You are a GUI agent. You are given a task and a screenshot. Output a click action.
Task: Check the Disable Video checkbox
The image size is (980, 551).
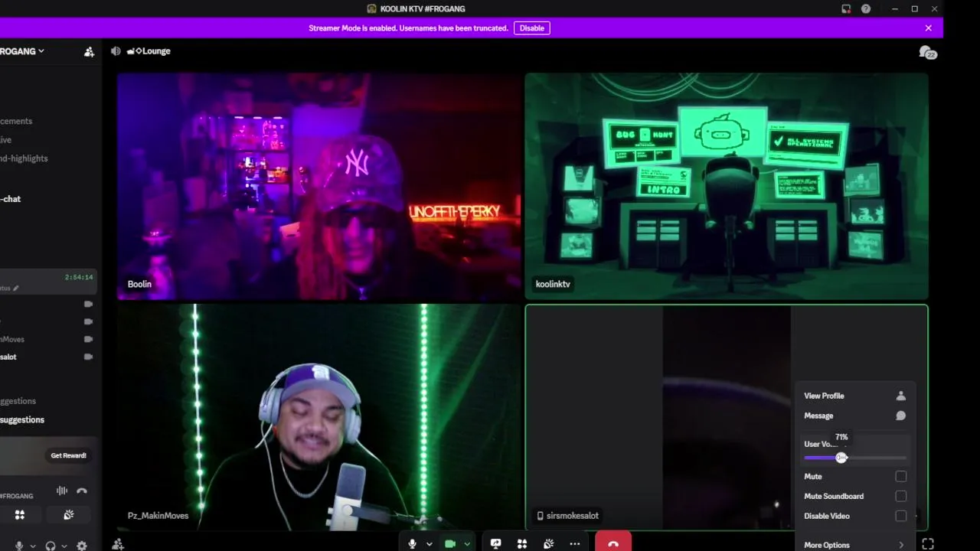point(901,516)
